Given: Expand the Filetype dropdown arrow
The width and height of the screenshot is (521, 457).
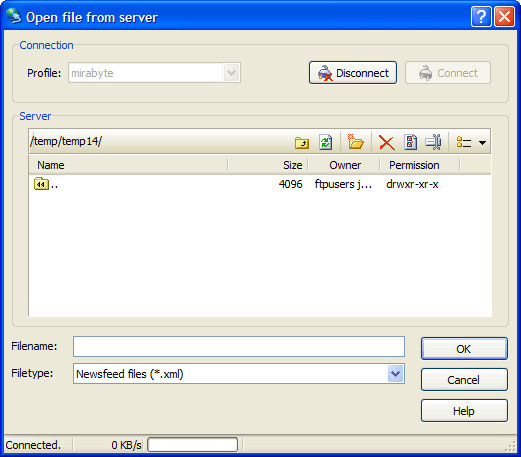Looking at the screenshot, I should tap(396, 374).
